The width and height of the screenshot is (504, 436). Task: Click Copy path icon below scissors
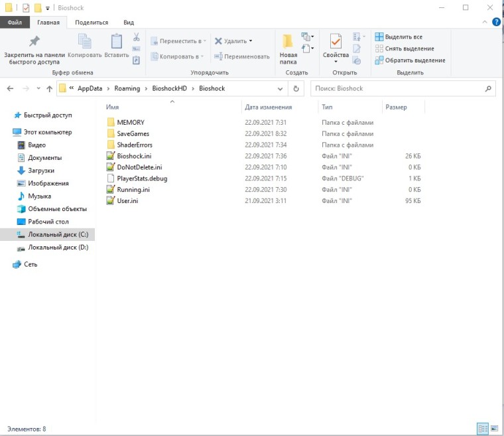coord(137,49)
